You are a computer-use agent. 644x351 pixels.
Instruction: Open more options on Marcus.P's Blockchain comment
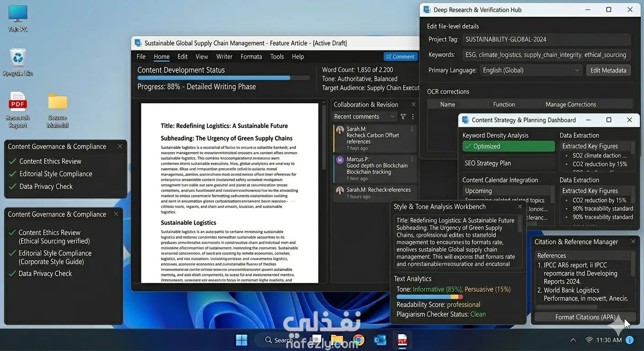412,160
